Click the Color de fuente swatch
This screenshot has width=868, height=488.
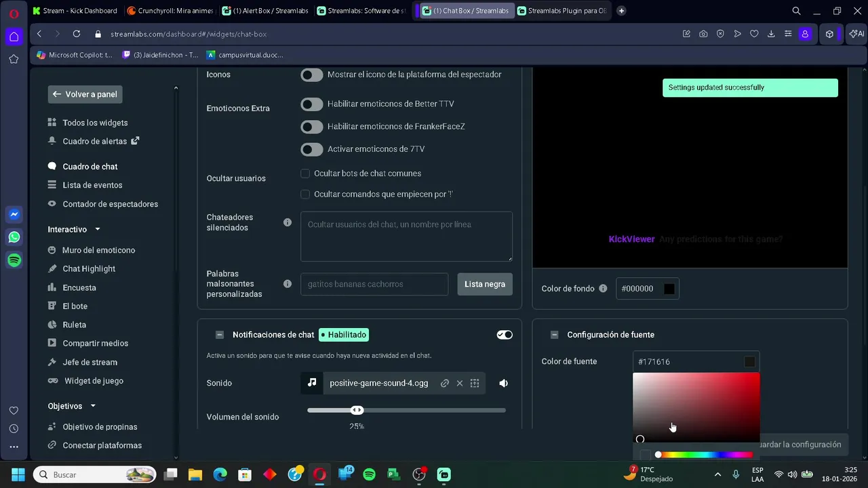[749, 362]
